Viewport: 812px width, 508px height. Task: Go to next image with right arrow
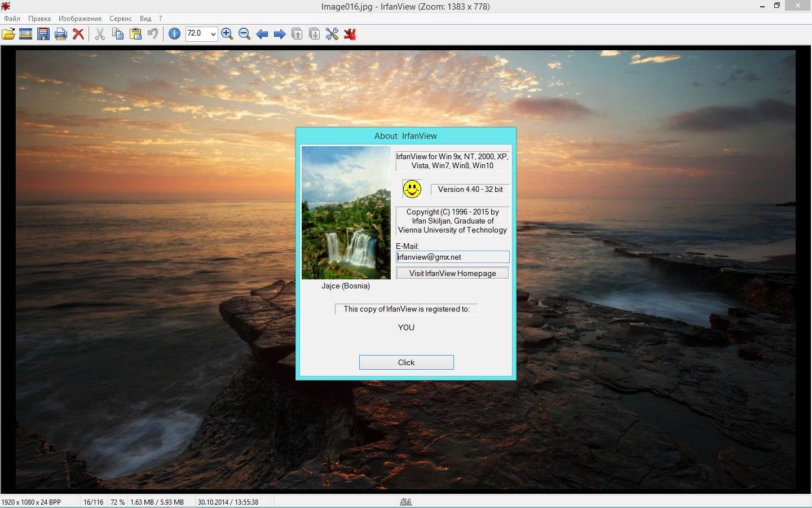point(279,34)
